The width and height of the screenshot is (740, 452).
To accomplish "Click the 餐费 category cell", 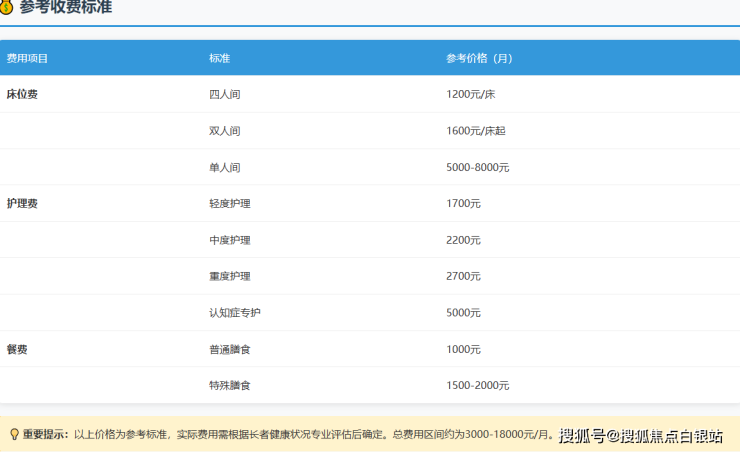I will click(x=17, y=349).
